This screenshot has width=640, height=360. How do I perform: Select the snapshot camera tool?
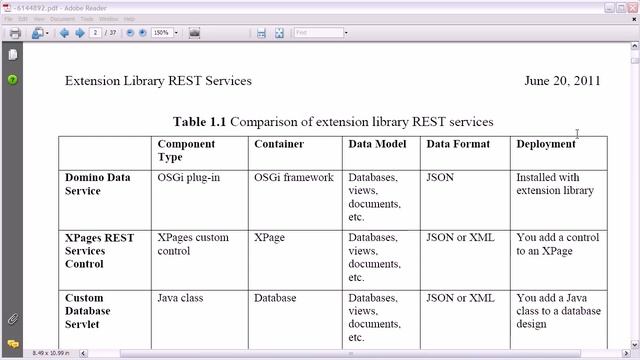point(194,33)
